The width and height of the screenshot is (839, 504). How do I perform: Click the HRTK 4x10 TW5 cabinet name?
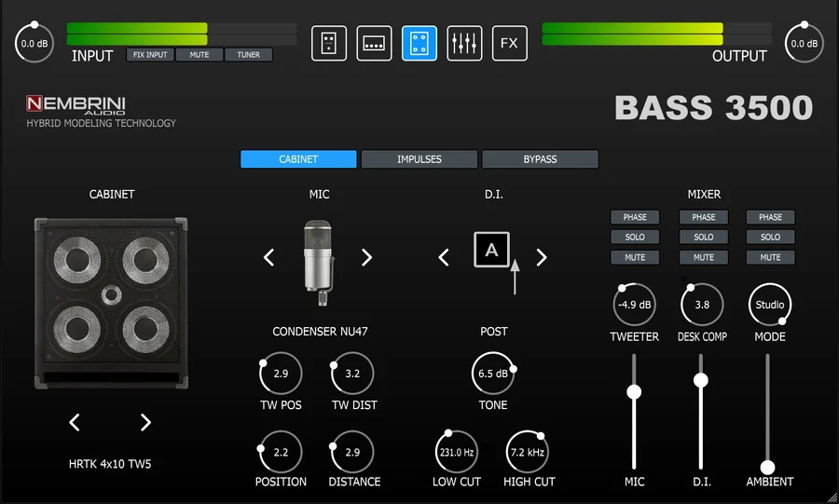[x=110, y=464]
